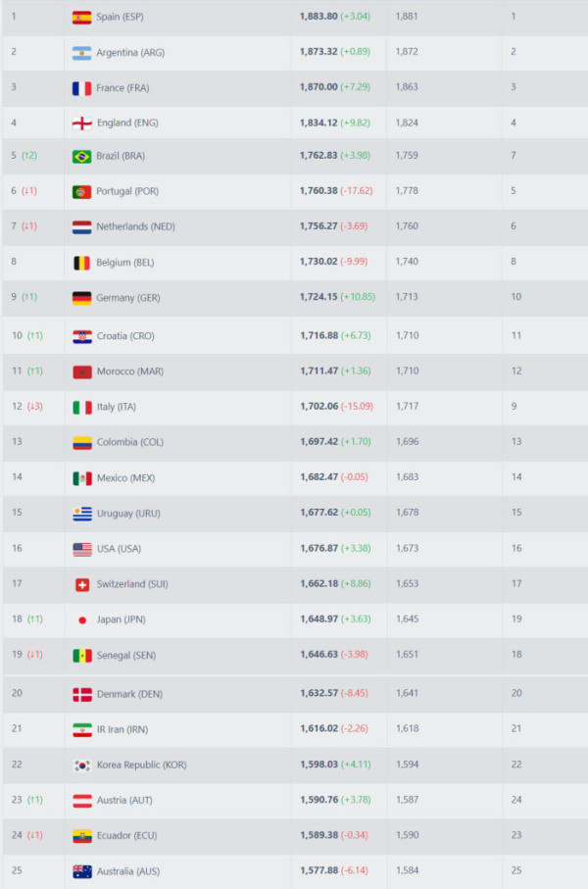Open Croatia (CRO) team link
This screenshot has height=889, width=588.
pos(125,336)
